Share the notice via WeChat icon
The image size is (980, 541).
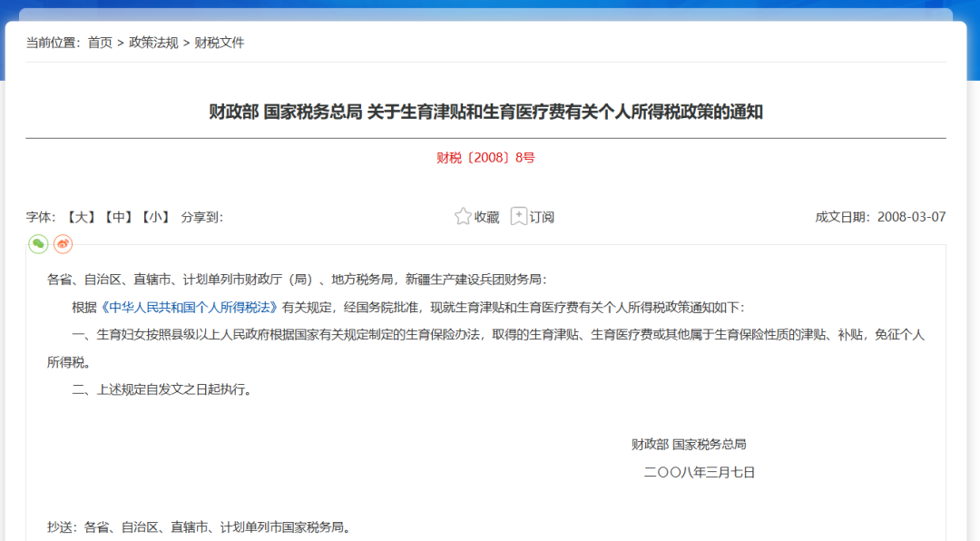pos(38,243)
